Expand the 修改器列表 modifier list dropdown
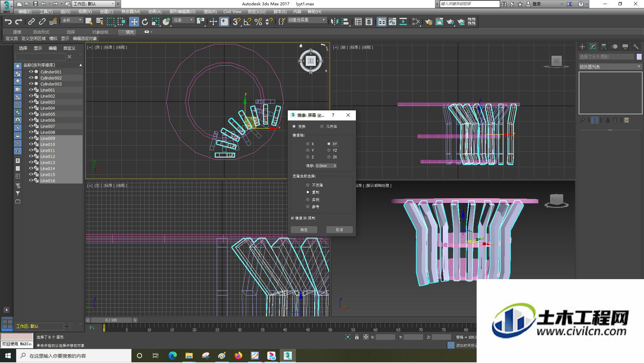This screenshot has height=363, width=644. [610, 67]
